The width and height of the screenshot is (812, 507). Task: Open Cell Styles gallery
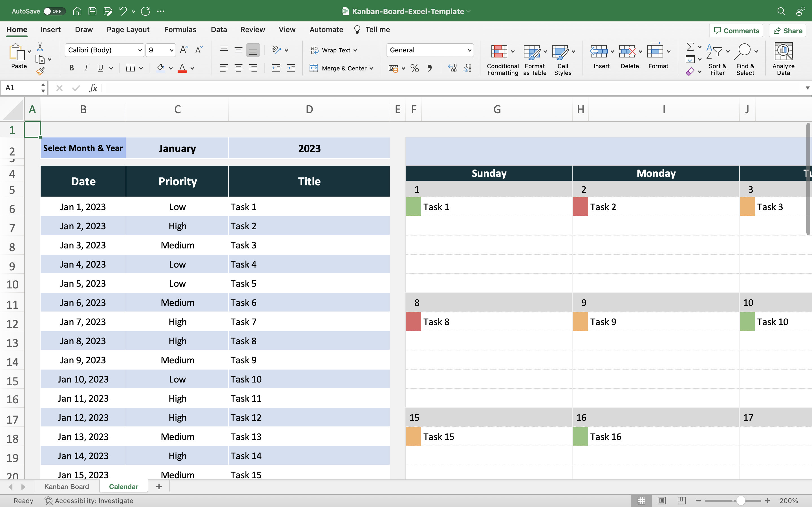click(x=562, y=60)
